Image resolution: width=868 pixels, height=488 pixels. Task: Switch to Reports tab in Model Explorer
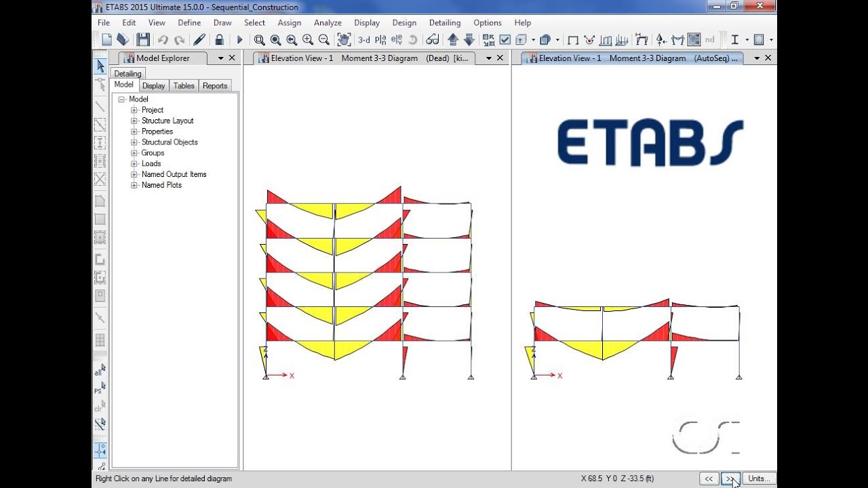tap(215, 85)
